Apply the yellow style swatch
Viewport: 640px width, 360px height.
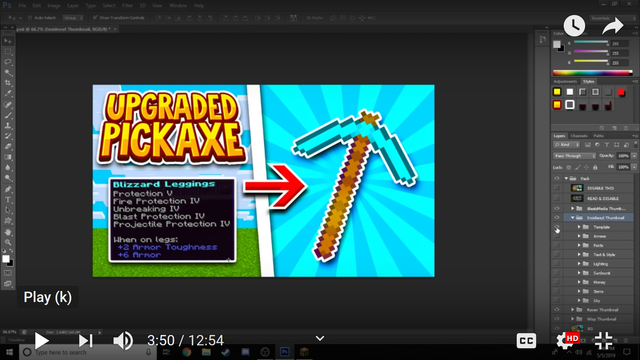pyautogui.click(x=557, y=92)
